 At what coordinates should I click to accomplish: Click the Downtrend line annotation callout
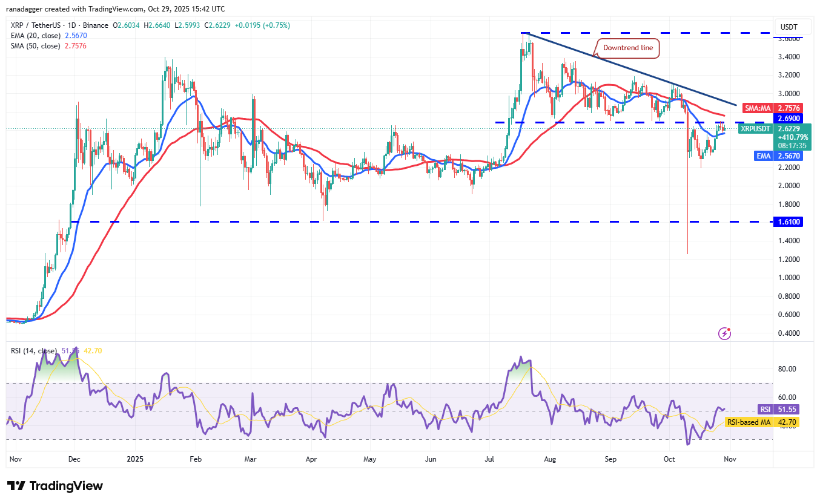pyautogui.click(x=627, y=48)
